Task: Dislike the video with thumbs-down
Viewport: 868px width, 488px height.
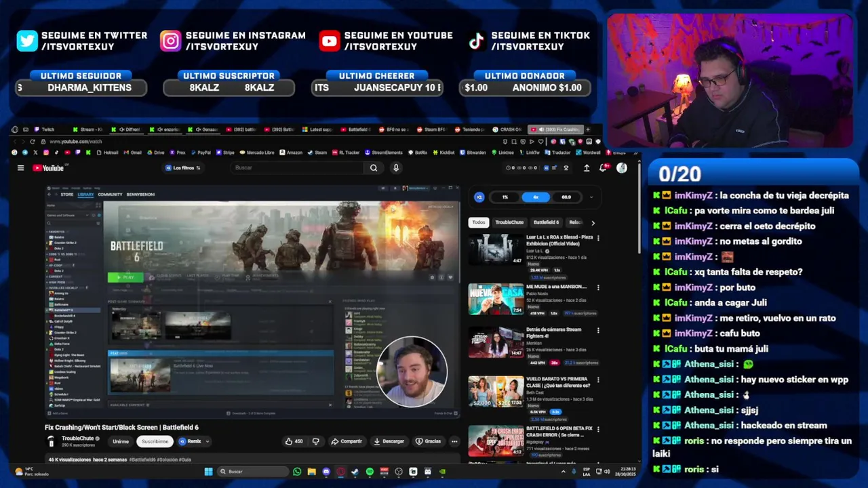Action: 315,441
